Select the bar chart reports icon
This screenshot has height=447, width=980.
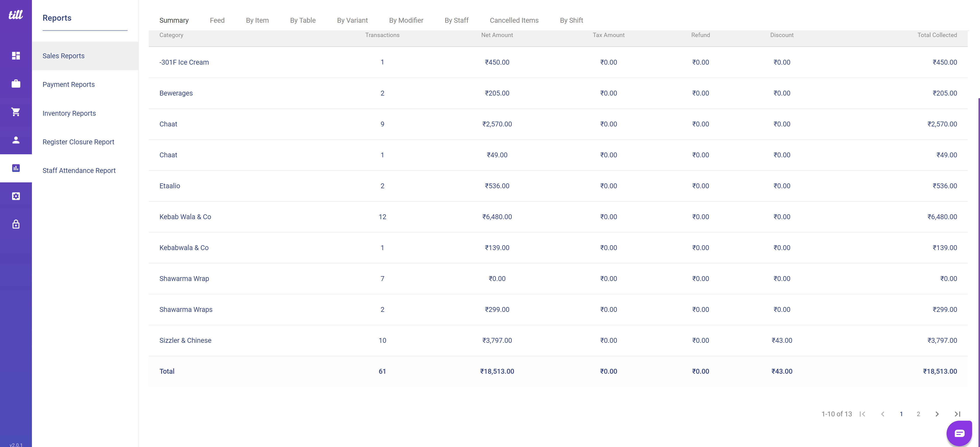16,168
